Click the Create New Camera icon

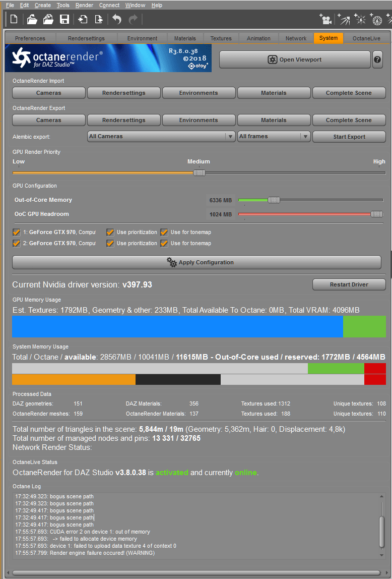(325, 20)
